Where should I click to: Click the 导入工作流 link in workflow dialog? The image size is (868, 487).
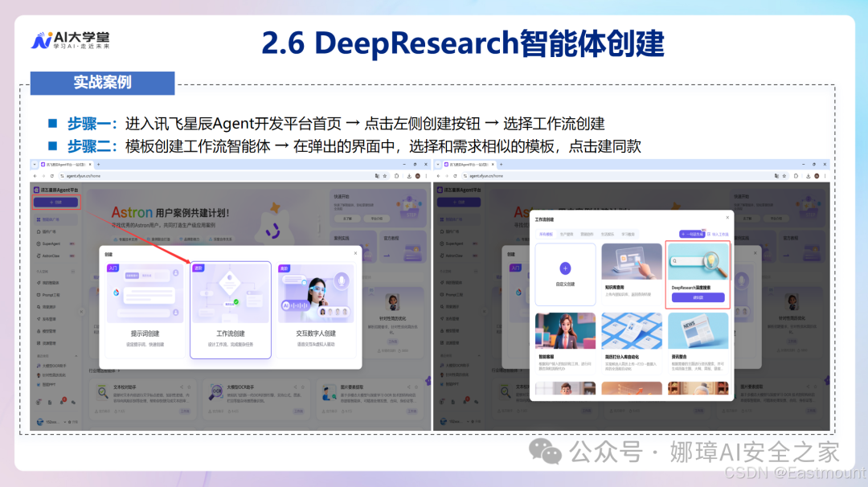718,234
